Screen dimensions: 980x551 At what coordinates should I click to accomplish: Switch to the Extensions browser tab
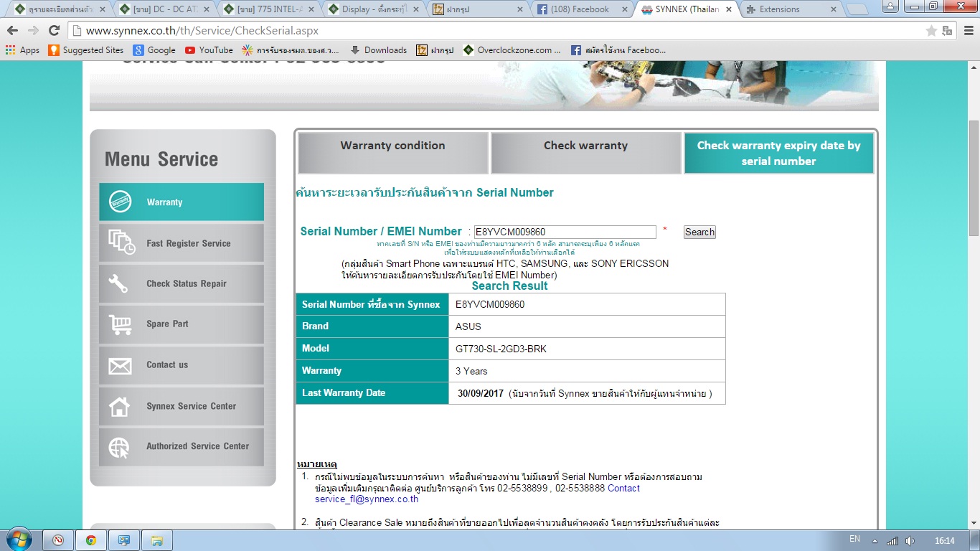789,9
